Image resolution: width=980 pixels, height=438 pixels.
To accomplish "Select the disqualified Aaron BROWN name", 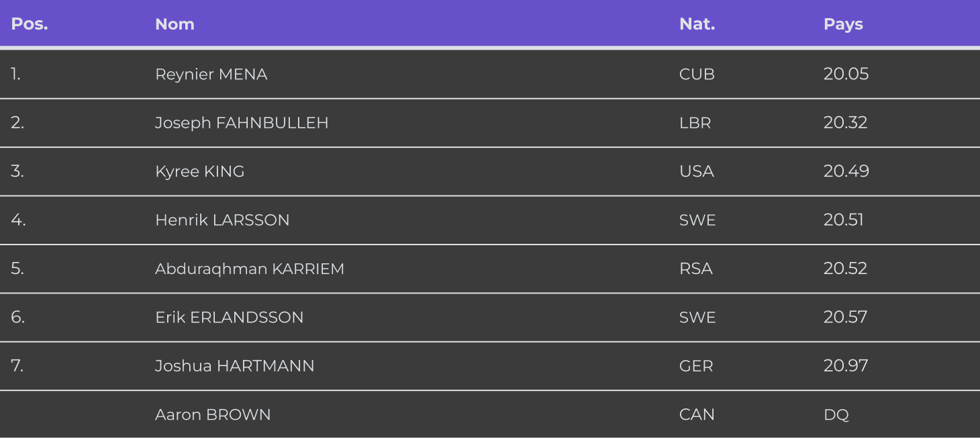I will click(x=213, y=414).
